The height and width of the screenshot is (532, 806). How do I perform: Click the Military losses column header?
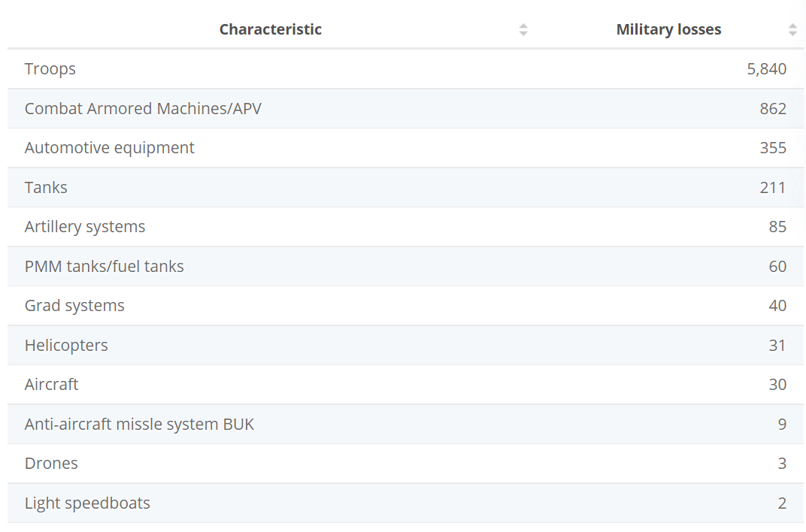pos(668,30)
